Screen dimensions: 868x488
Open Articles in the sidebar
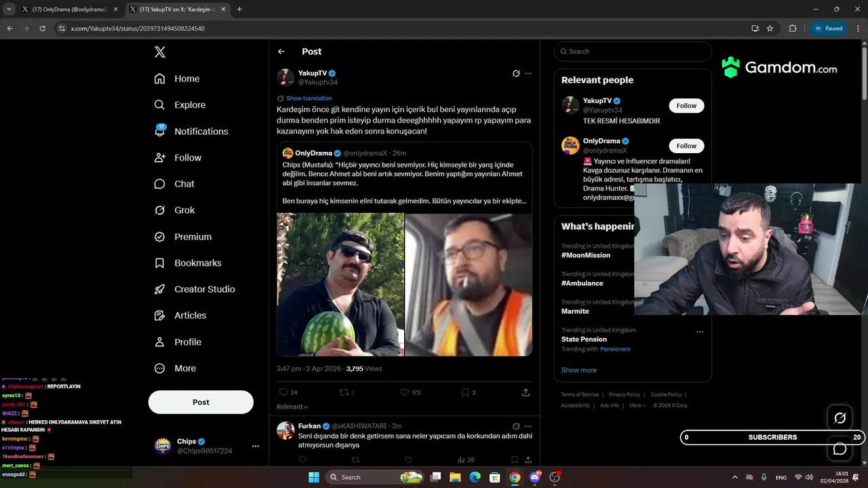pos(180,315)
